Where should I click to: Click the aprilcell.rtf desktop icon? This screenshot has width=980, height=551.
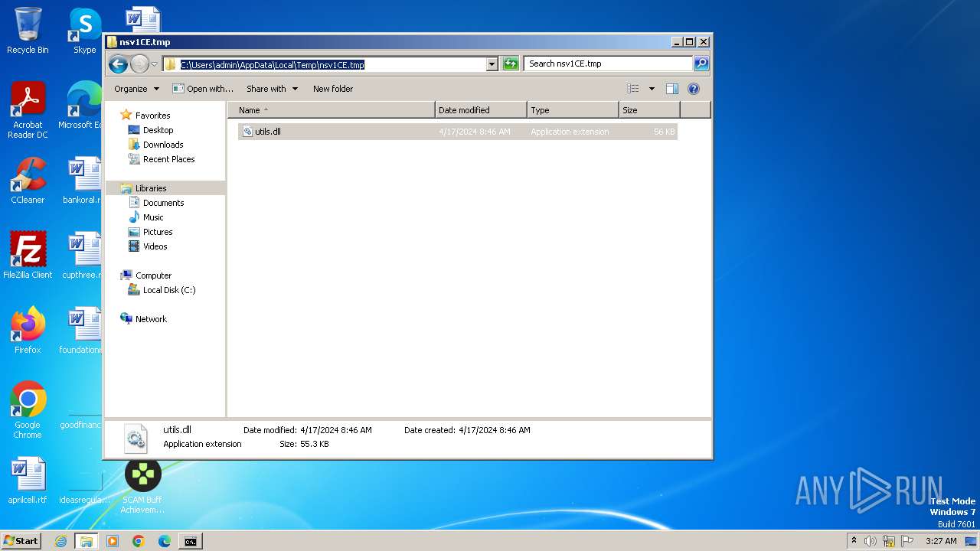point(28,481)
